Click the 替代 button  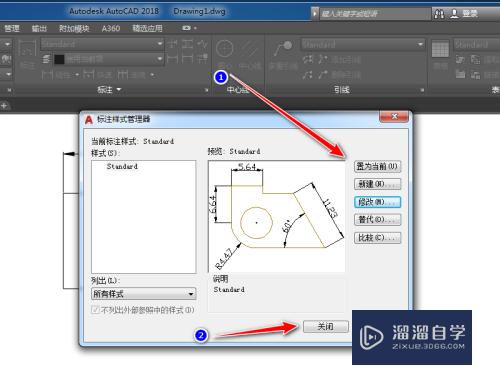(377, 220)
